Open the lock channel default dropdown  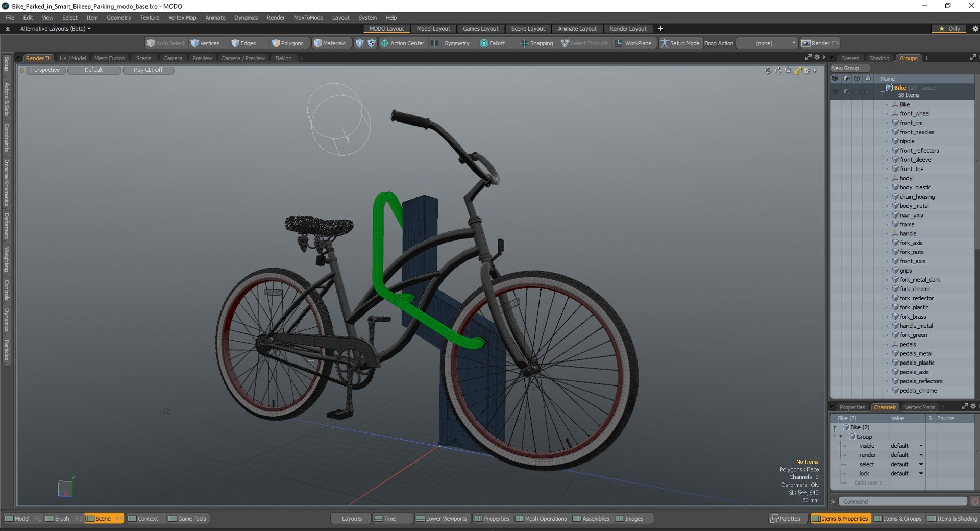(907, 473)
